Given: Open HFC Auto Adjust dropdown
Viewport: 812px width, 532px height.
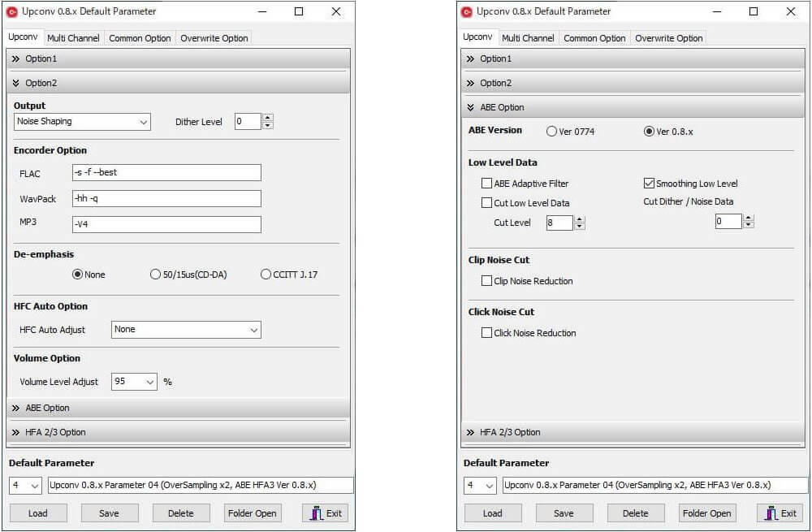Looking at the screenshot, I should (186, 330).
